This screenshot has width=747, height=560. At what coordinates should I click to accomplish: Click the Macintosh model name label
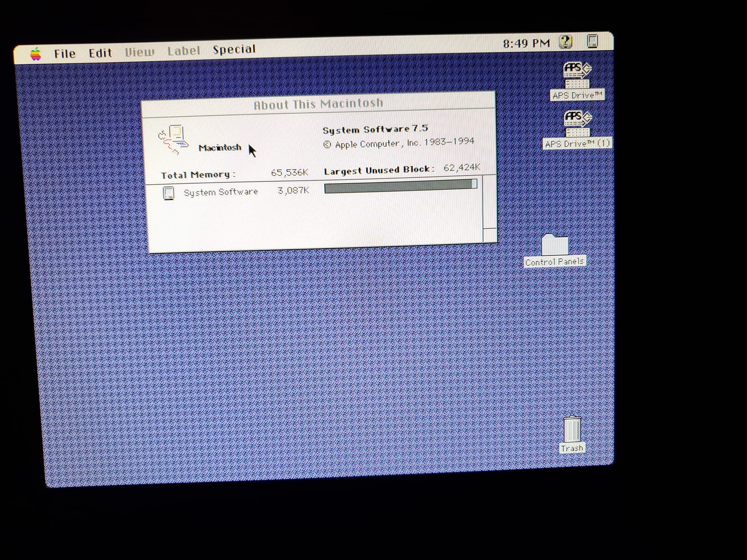pos(220,148)
